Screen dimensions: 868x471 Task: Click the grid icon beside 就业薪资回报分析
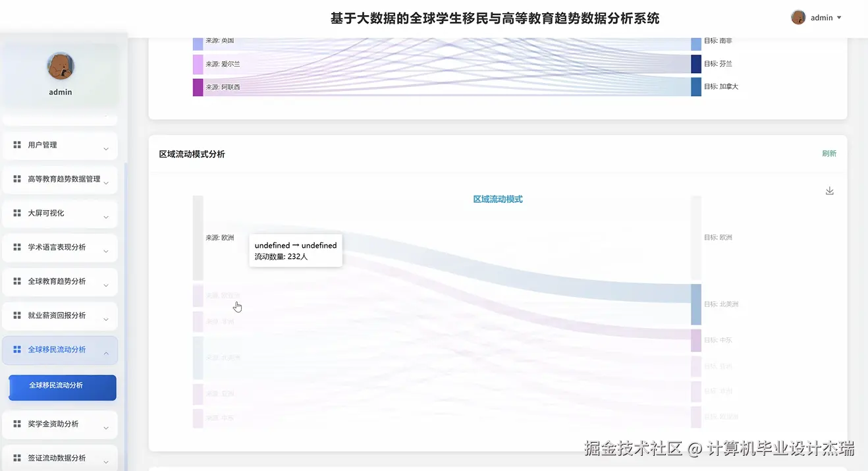pos(17,316)
